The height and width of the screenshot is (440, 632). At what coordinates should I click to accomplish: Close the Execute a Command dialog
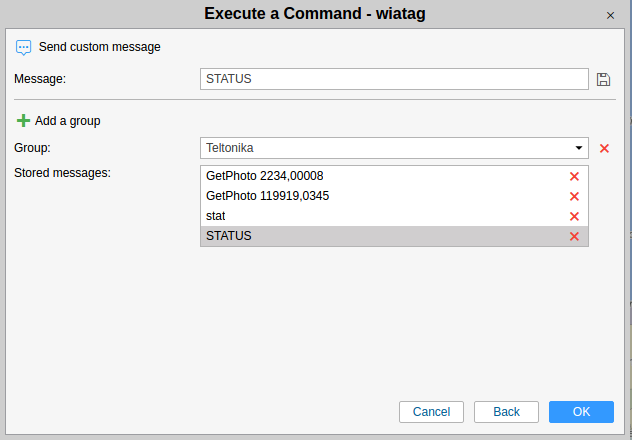coord(610,15)
